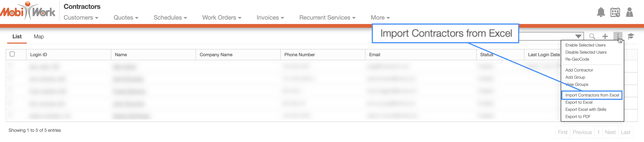
Task: Open the user profile icon
Action: [629, 12]
